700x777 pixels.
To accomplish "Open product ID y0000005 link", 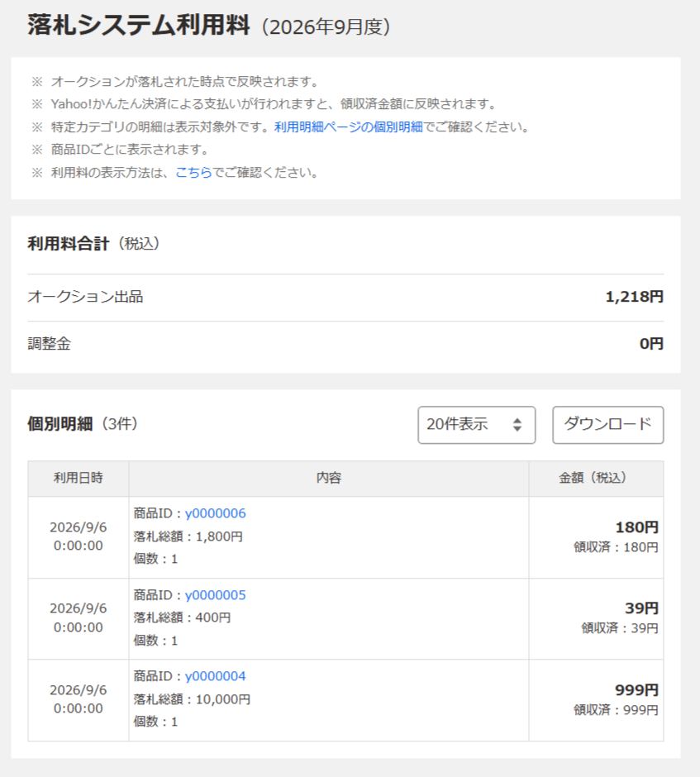I will pos(215,595).
